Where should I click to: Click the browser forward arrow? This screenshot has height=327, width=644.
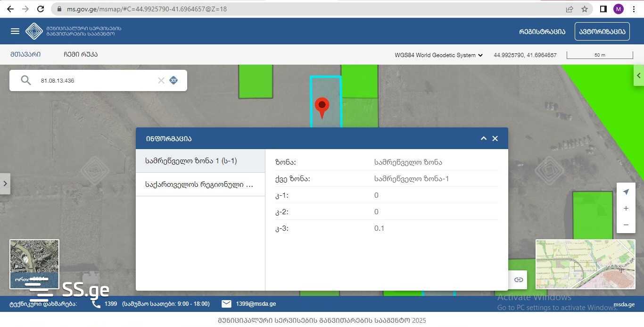25,9
